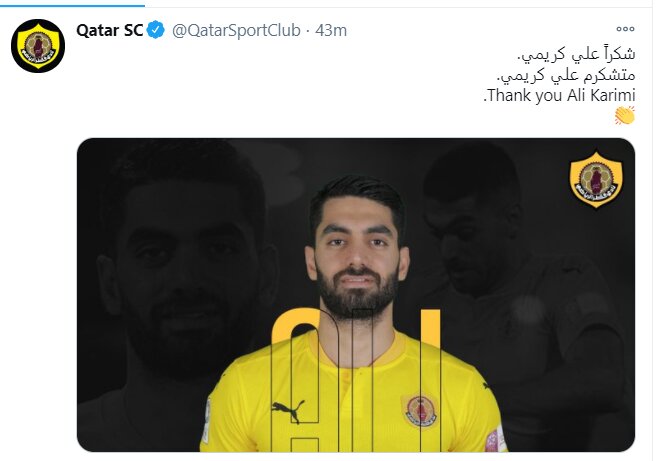Click the blue loading progress bar at top
This screenshot has height=461, width=660.
[72, 5]
